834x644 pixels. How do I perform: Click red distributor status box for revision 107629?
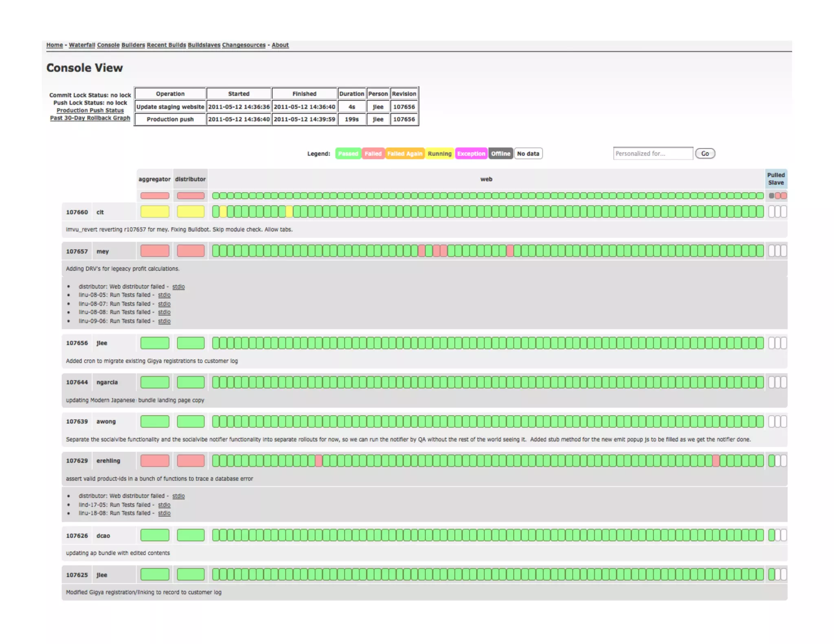[x=191, y=461]
